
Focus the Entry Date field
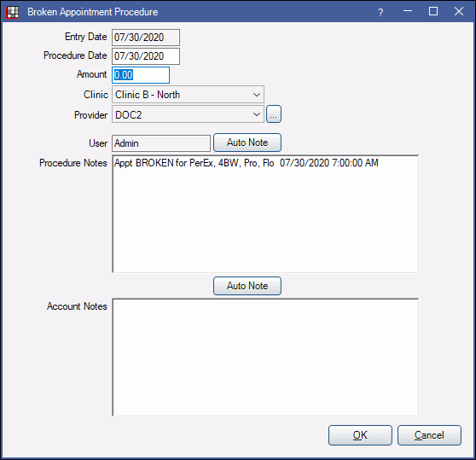146,38
